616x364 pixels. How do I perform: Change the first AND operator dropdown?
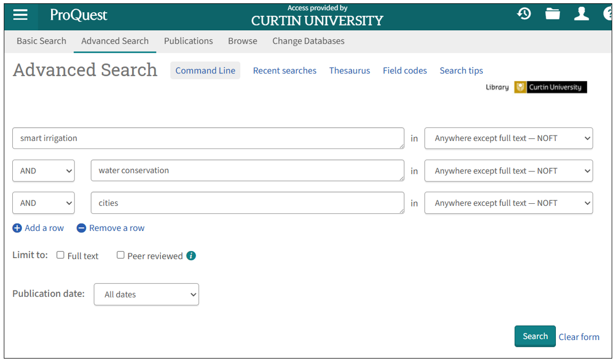[x=43, y=170]
